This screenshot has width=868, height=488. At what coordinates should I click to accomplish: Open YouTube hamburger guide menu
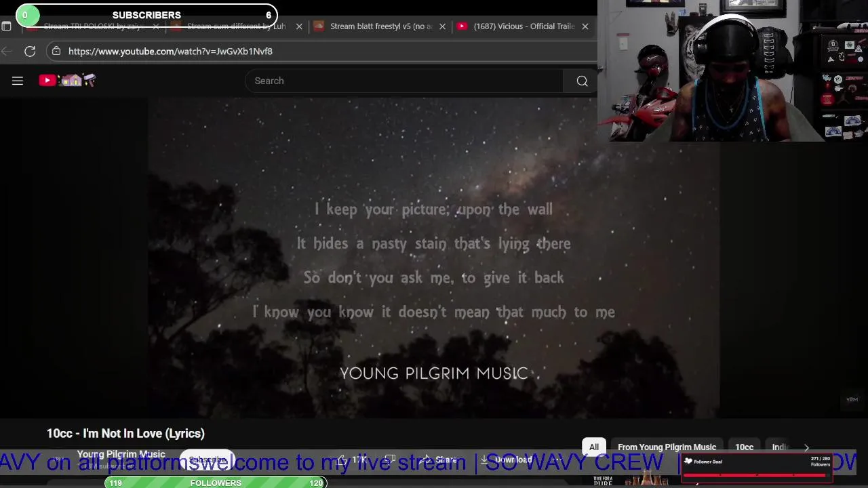pos(18,81)
